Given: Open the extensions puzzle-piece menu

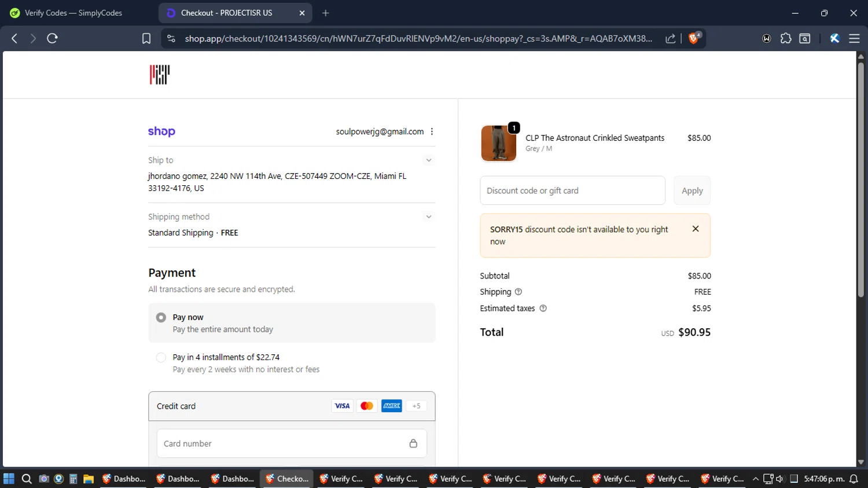Looking at the screenshot, I should (x=786, y=38).
